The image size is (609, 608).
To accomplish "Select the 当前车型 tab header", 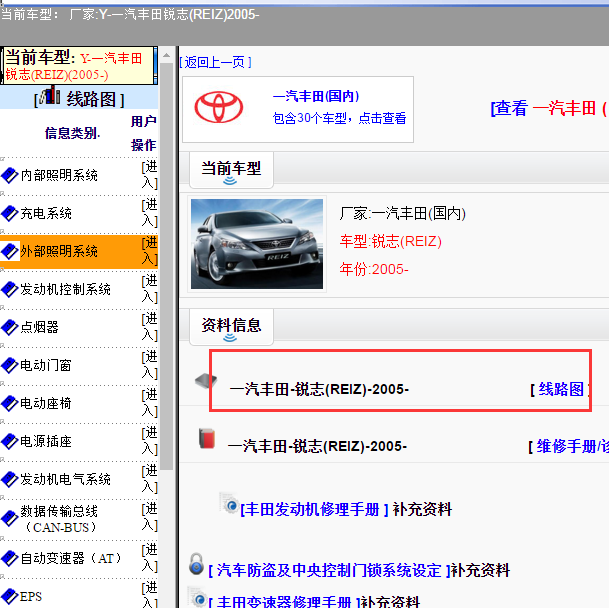I will pos(231,170).
